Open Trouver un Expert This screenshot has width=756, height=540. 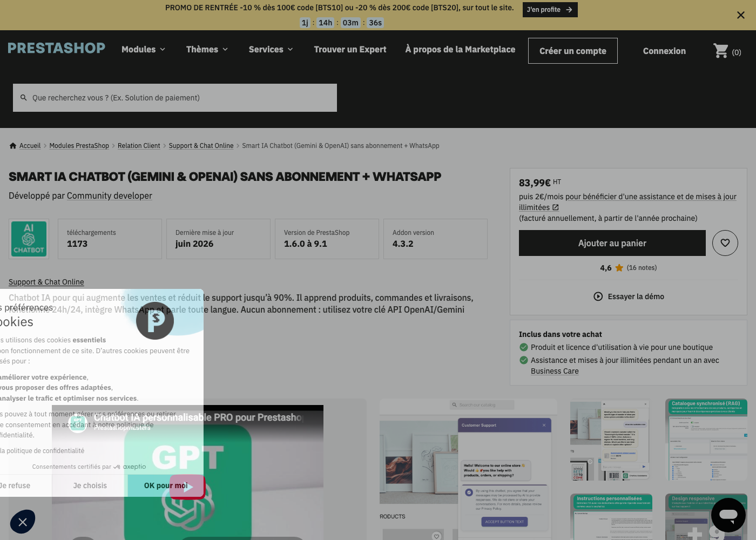(350, 49)
